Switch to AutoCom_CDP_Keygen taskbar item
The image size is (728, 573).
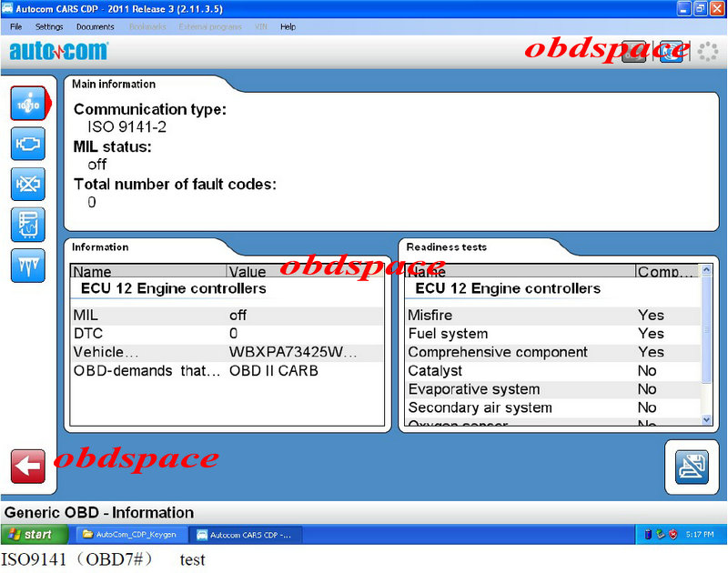tap(132, 535)
